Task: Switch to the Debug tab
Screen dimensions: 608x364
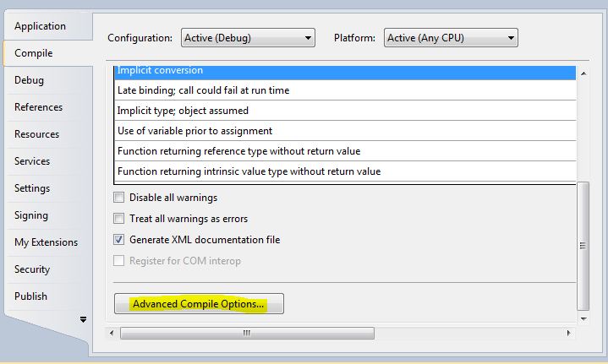Action: tap(48, 80)
